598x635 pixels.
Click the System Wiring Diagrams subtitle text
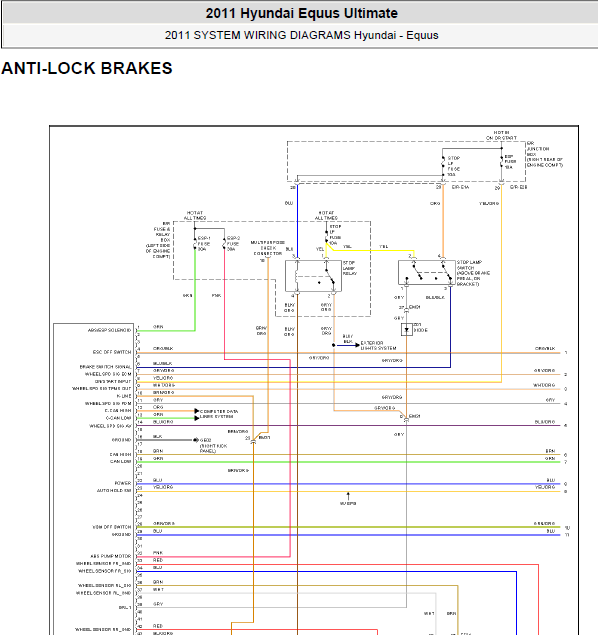[302, 35]
